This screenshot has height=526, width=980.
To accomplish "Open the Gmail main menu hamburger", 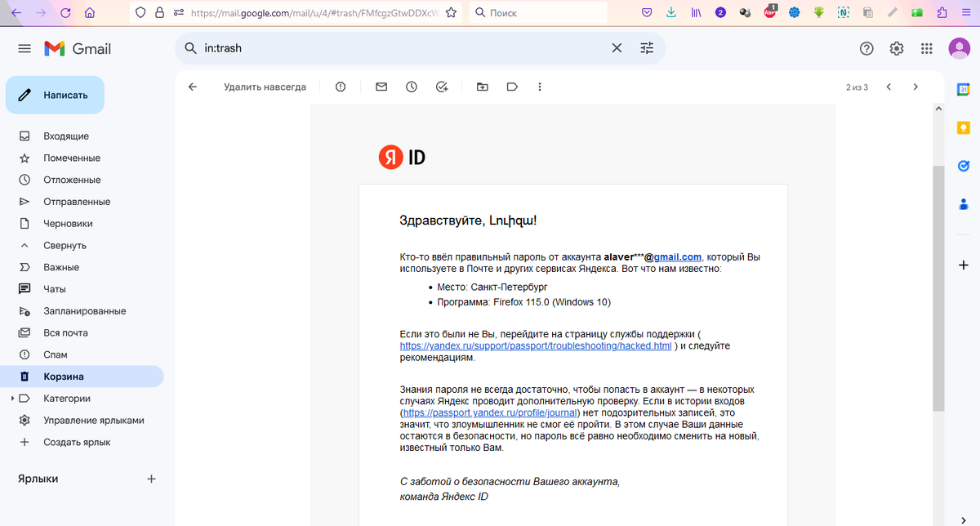I will [x=24, y=48].
